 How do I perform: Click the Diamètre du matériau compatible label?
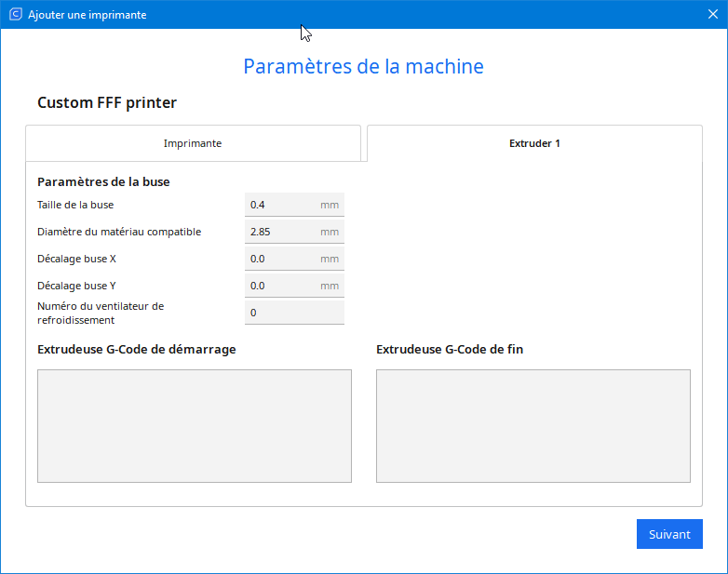pyautogui.click(x=119, y=232)
